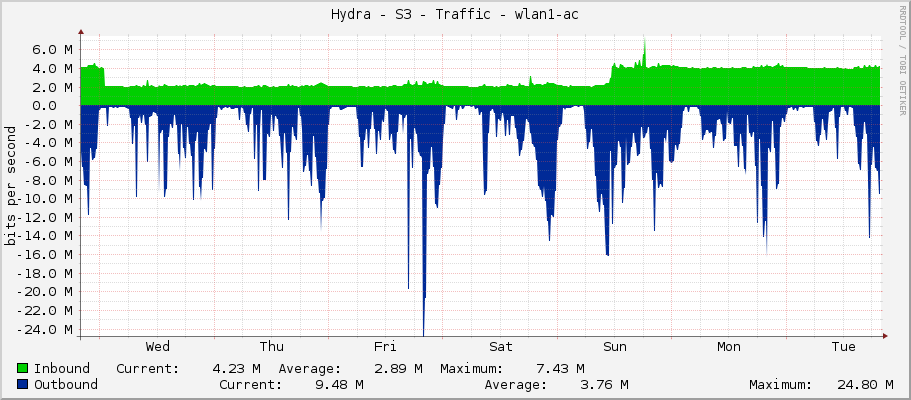Click the Inbound 'Current:' label
Screen dimensions: 911x400
(148, 368)
